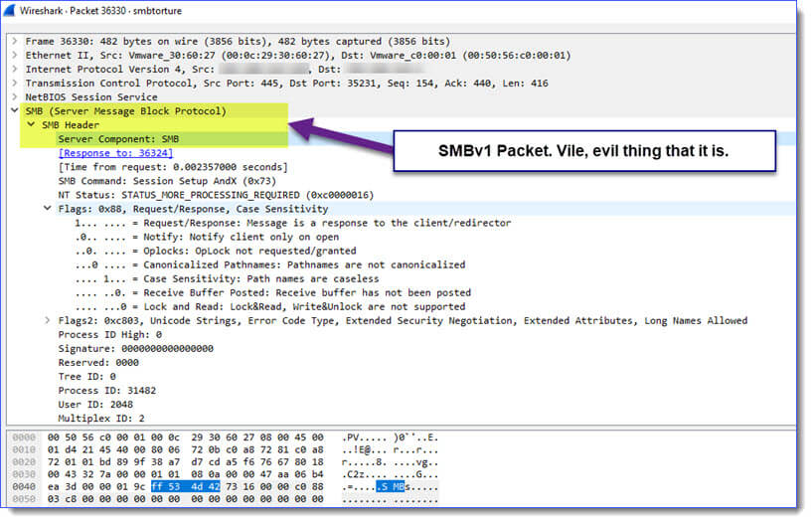Expand the Flags2: 0xc803 node
The width and height of the screenshot is (812, 523).
[47, 320]
